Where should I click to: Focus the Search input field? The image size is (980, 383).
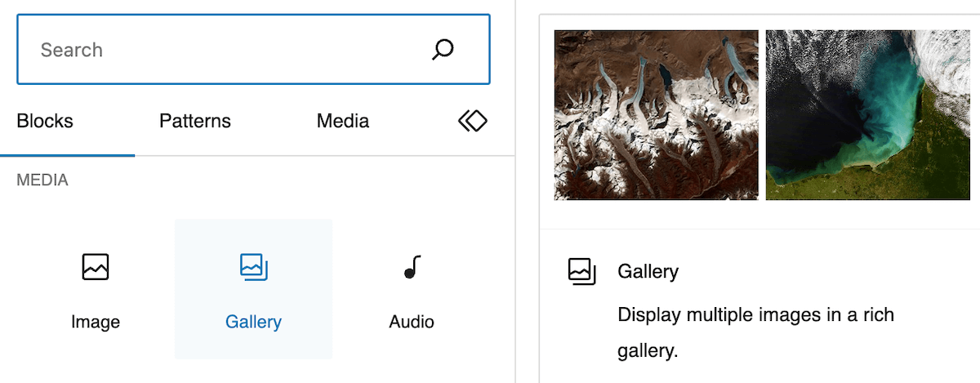pos(253,49)
